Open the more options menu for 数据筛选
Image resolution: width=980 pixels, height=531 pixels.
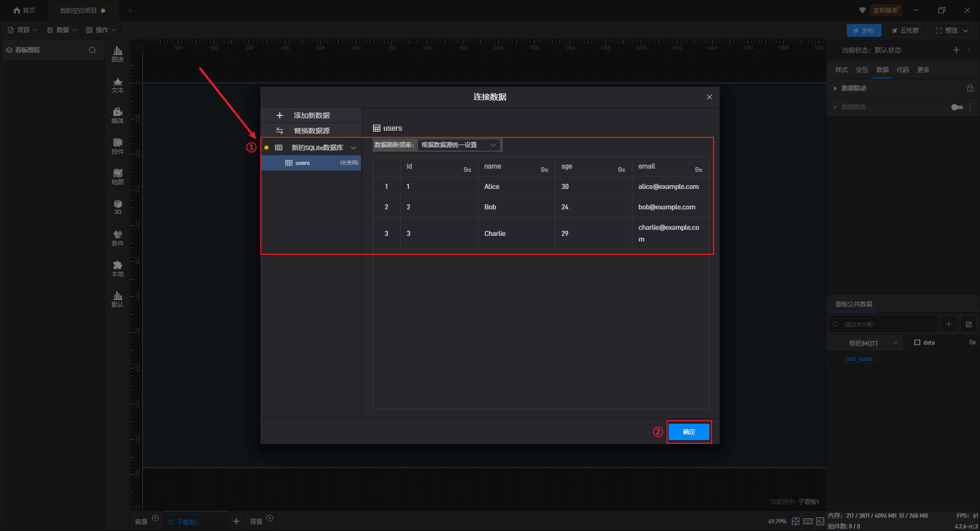coord(970,107)
